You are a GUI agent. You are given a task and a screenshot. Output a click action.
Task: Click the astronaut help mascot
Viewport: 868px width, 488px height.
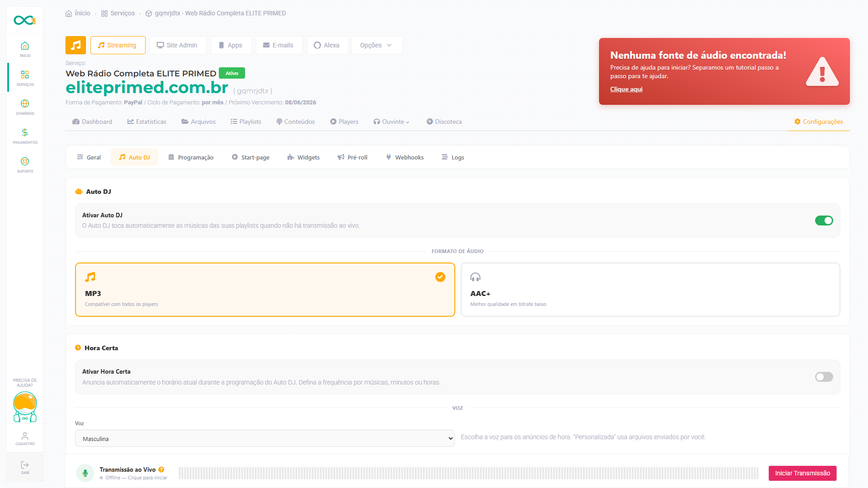point(25,407)
